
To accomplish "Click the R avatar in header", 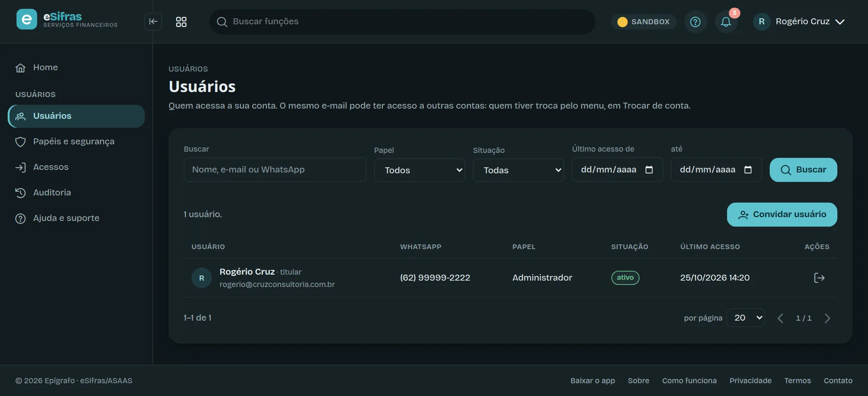I will (762, 21).
